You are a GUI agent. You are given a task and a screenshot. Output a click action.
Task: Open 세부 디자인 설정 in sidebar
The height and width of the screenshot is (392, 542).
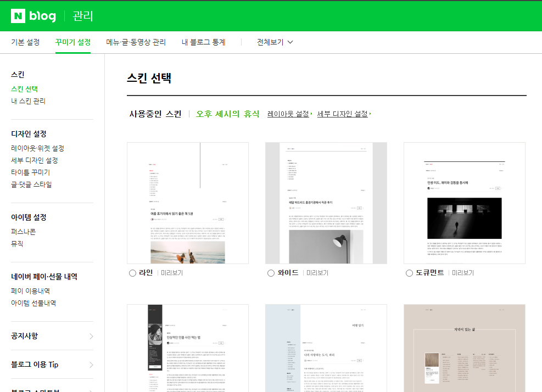point(35,160)
